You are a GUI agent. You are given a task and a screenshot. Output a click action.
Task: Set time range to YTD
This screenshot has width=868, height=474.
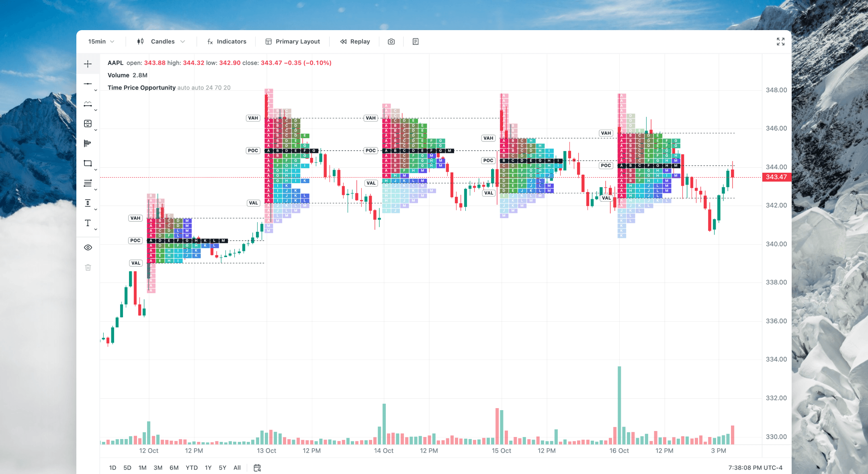point(192,468)
